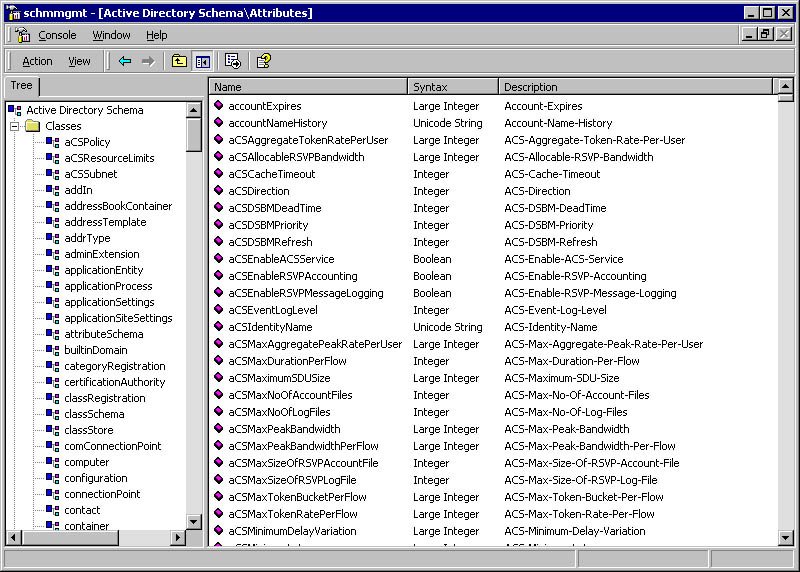Viewport: 800px width, 572px height.
Task: Select the attributeSchema class in tree
Action: 103,334
